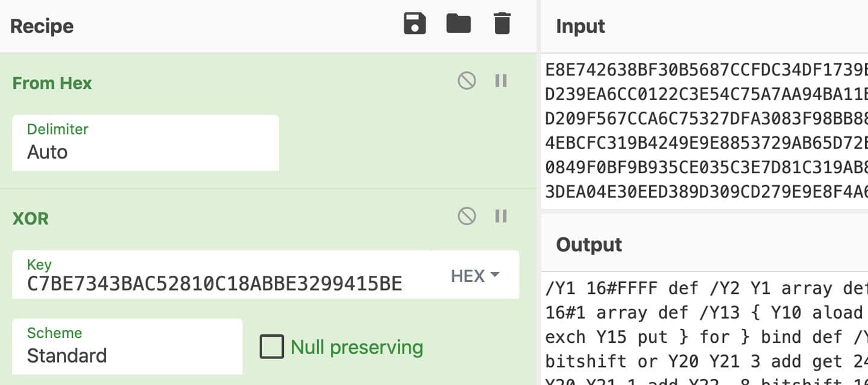Click the Delimiter Auto text box
The width and height of the screenshot is (868, 385).
(x=145, y=151)
